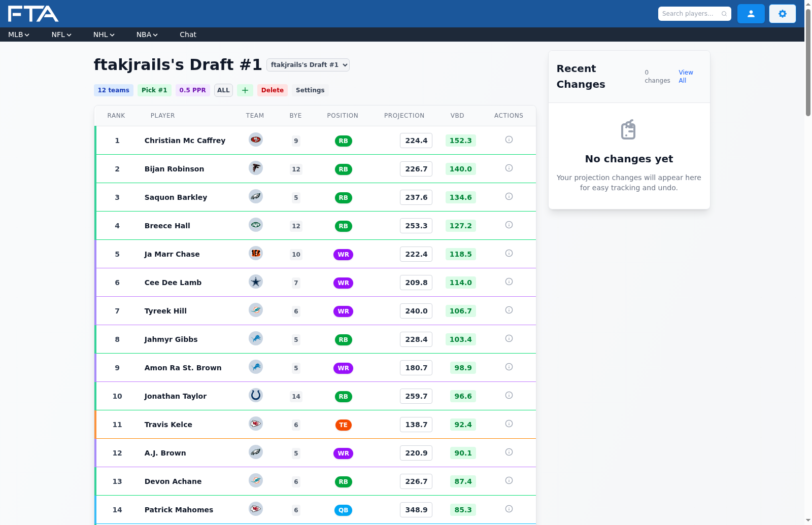Click the Dolphins logo next to Tyreek Hill
The width and height of the screenshot is (812, 525).
point(255,311)
